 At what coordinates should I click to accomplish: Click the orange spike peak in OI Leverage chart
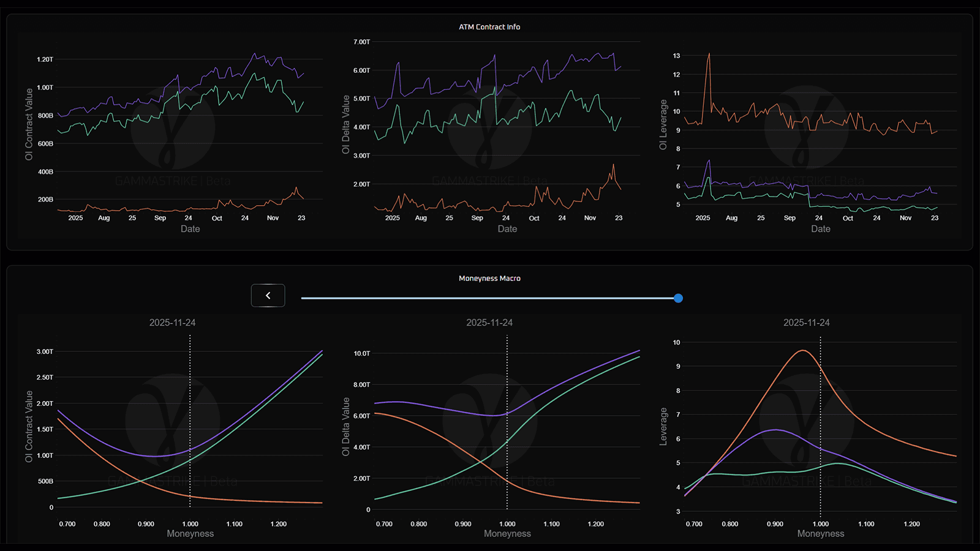click(x=709, y=54)
